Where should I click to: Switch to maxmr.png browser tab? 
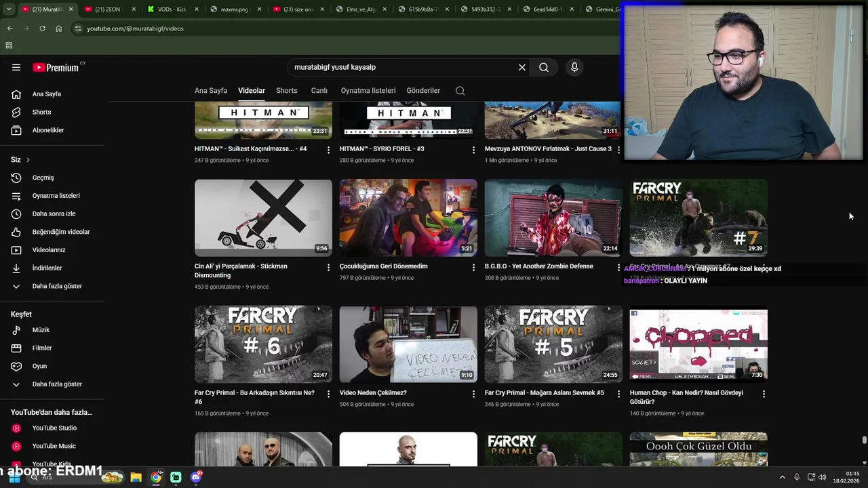click(234, 9)
